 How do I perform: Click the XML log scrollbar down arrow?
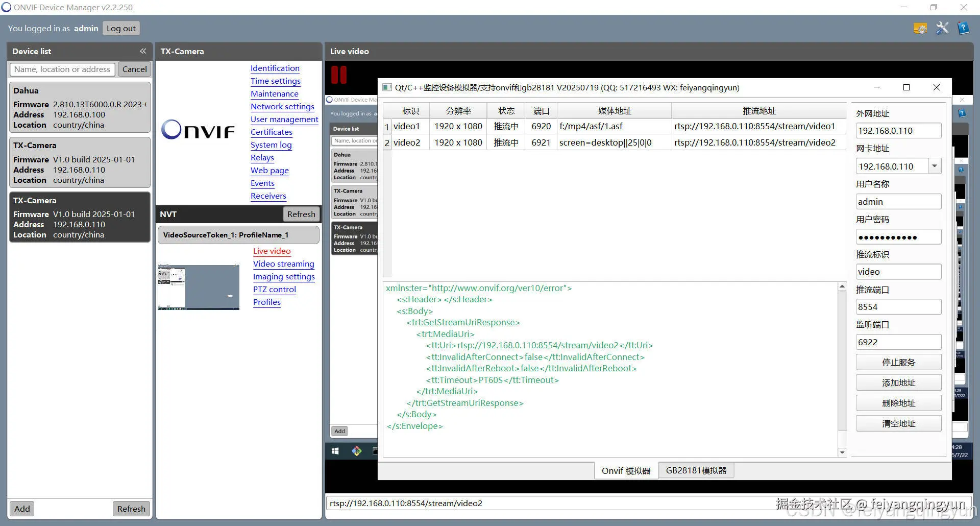[842, 452]
